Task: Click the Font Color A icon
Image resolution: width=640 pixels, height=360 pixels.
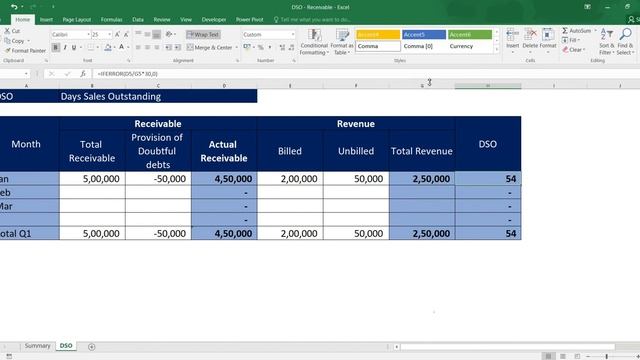Action: (121, 47)
